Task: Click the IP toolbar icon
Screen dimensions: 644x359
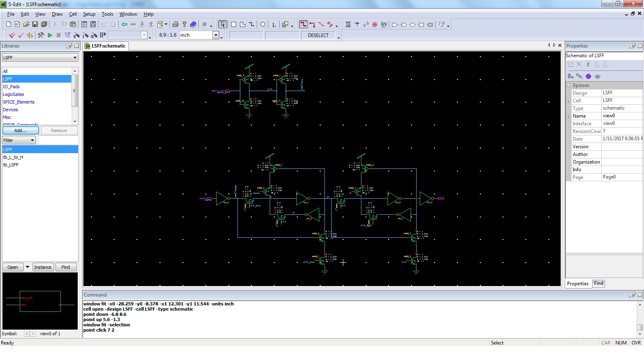Action: 103,35
